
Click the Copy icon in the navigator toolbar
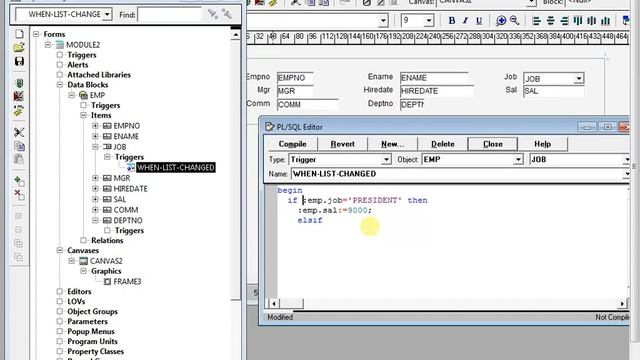click(19, 146)
